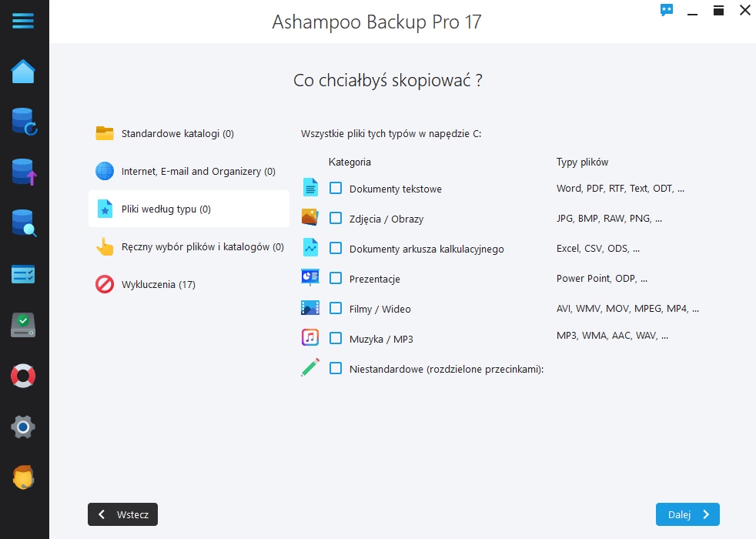
Task: Open the settings gear icon
Action: pyautogui.click(x=23, y=427)
